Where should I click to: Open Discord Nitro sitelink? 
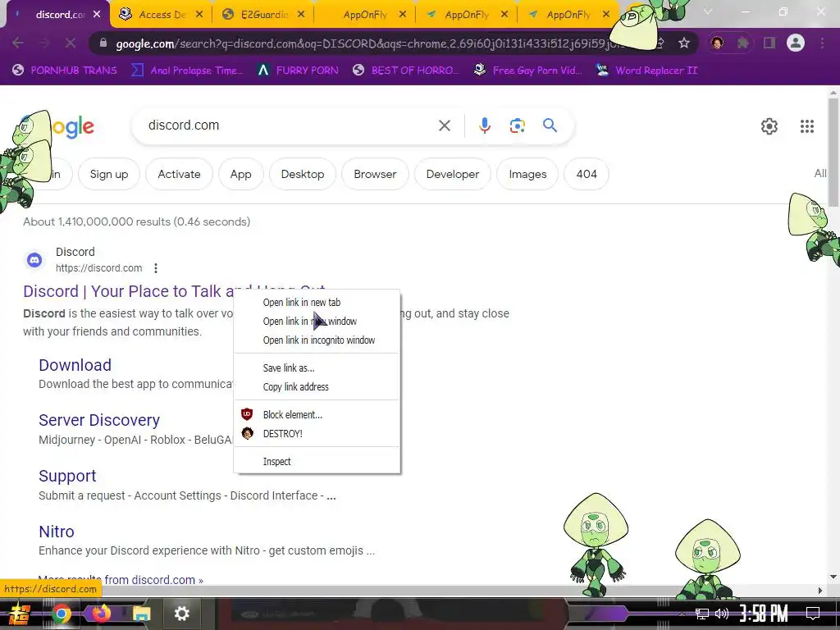tap(57, 532)
